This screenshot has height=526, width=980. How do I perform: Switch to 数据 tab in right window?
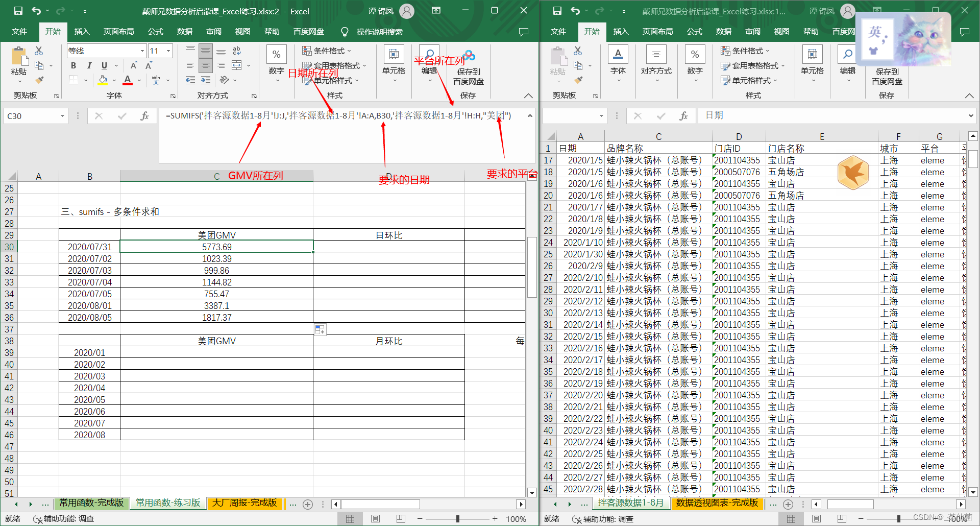724,32
